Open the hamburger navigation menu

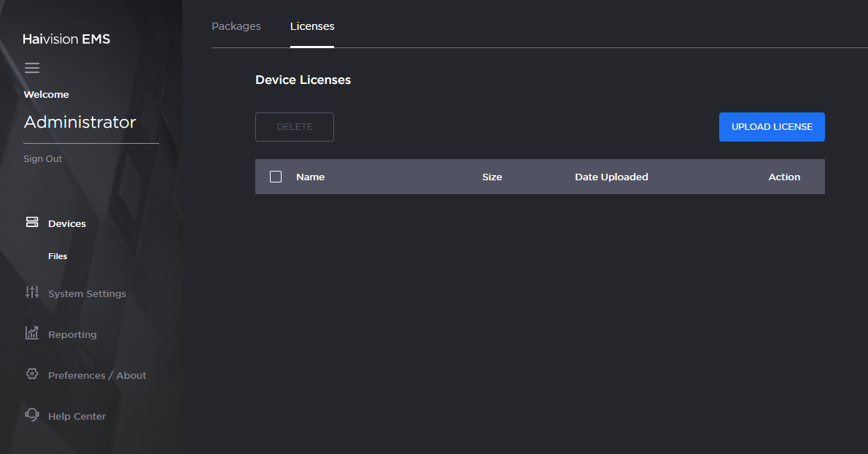pyautogui.click(x=32, y=67)
